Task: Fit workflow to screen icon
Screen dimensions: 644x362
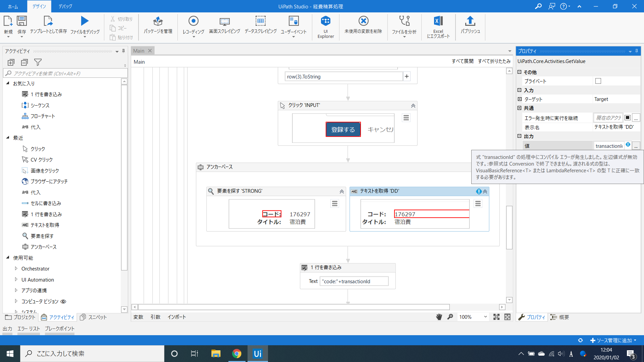Action: click(x=496, y=317)
